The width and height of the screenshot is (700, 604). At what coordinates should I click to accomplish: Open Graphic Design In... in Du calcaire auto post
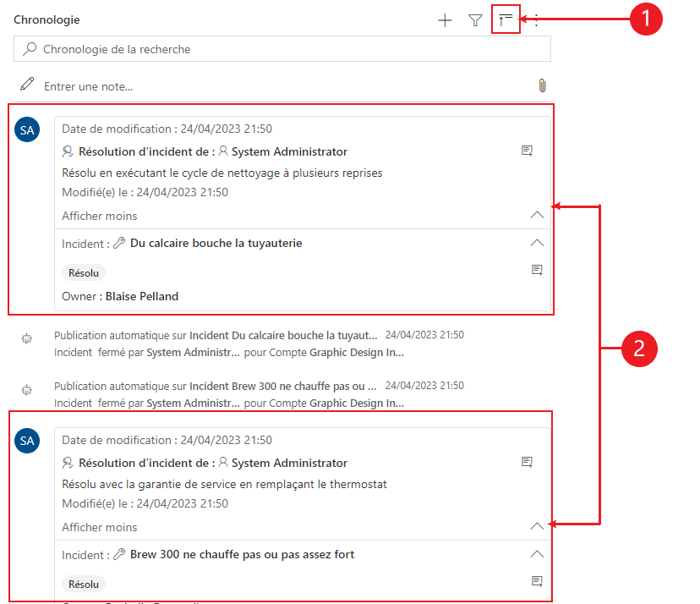click(x=357, y=353)
